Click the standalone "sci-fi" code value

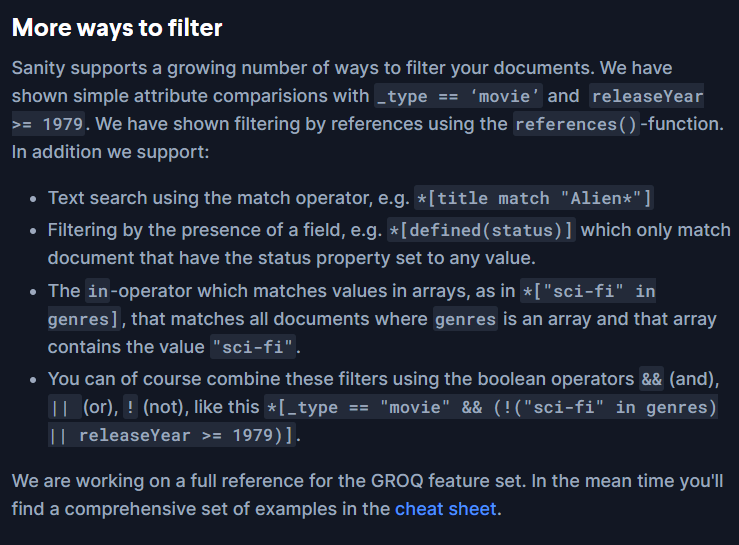(253, 347)
